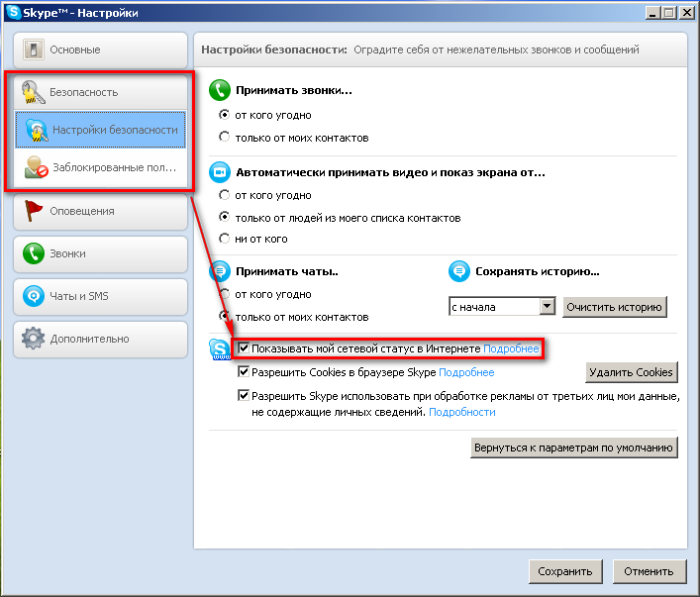
Task: Open Заблокированные пользователи sub-item
Action: coord(100,167)
